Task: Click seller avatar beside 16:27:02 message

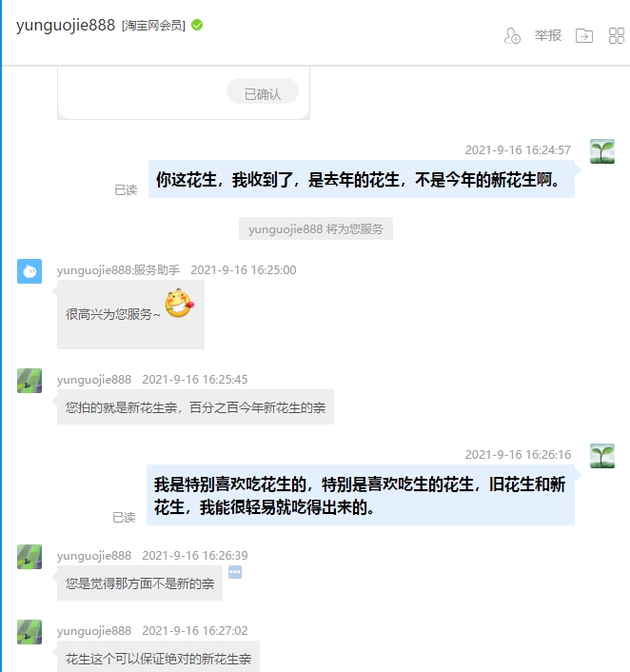Action: [30, 632]
